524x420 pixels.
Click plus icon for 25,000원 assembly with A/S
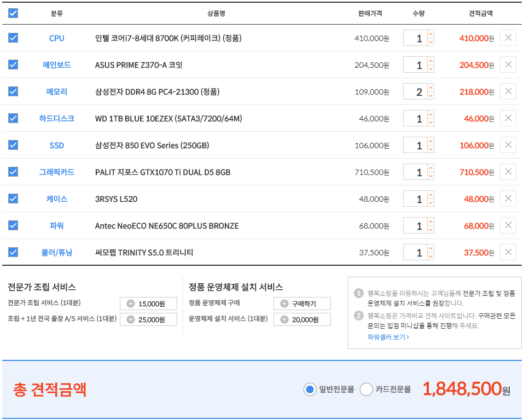(x=131, y=319)
